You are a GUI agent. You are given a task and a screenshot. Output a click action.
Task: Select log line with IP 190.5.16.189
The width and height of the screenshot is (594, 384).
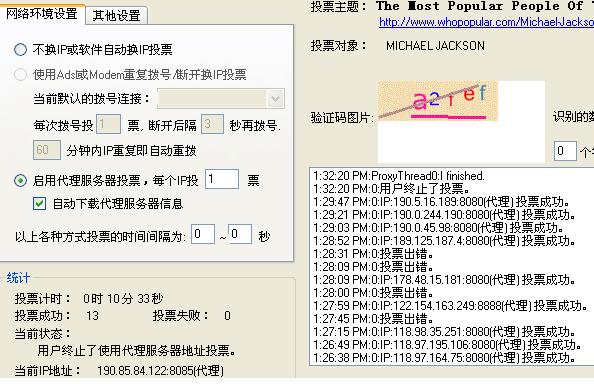click(442, 202)
